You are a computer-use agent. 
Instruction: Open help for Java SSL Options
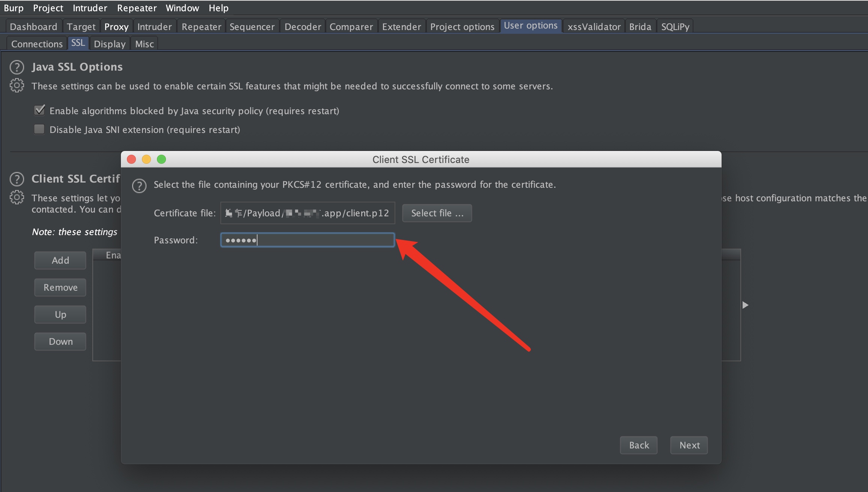[17, 67]
